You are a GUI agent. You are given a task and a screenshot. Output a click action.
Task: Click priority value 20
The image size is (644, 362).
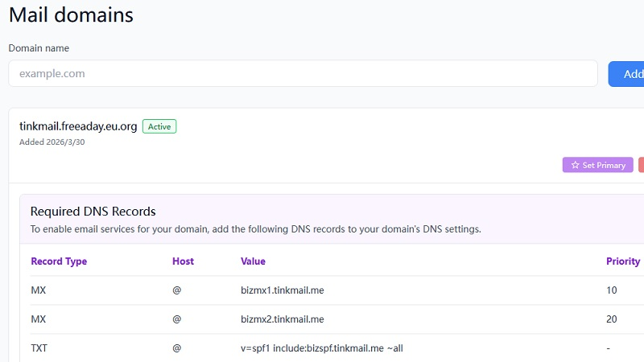point(612,319)
